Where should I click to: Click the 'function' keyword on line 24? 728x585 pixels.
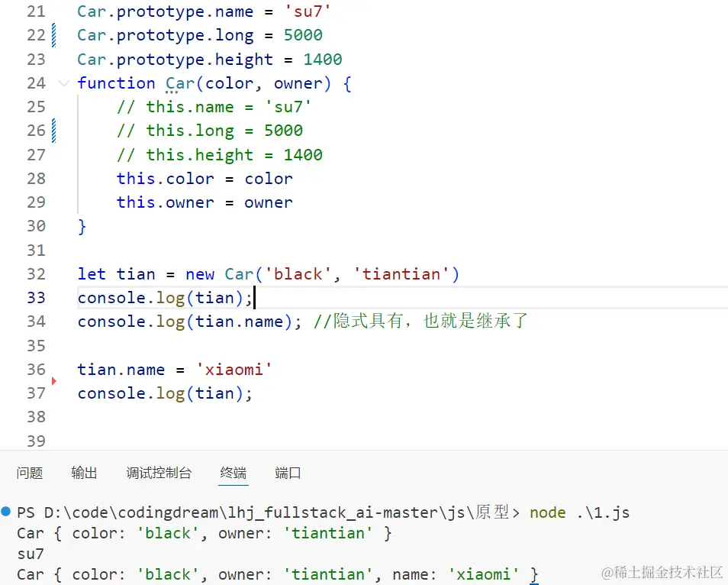(x=116, y=83)
